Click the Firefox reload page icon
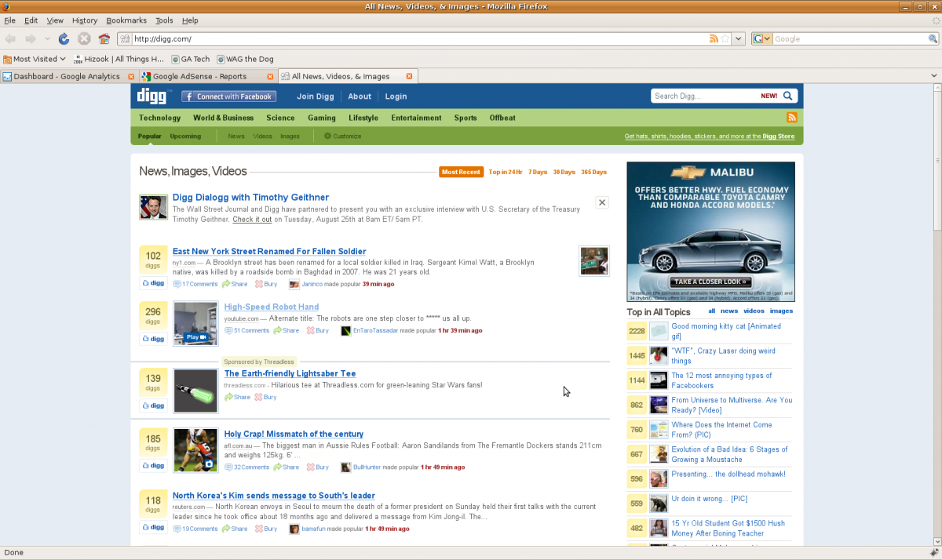This screenshot has width=942, height=560. (x=64, y=38)
